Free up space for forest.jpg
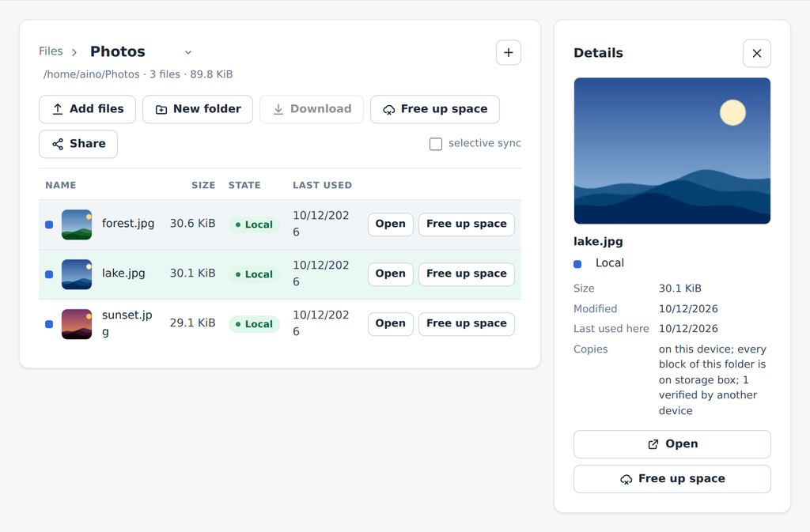This screenshot has height=532, width=810. (x=467, y=224)
